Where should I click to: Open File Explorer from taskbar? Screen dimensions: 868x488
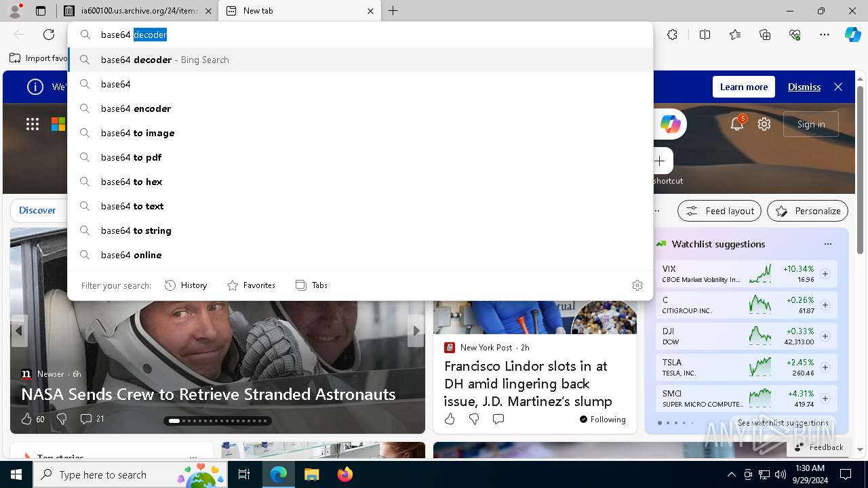click(312, 474)
